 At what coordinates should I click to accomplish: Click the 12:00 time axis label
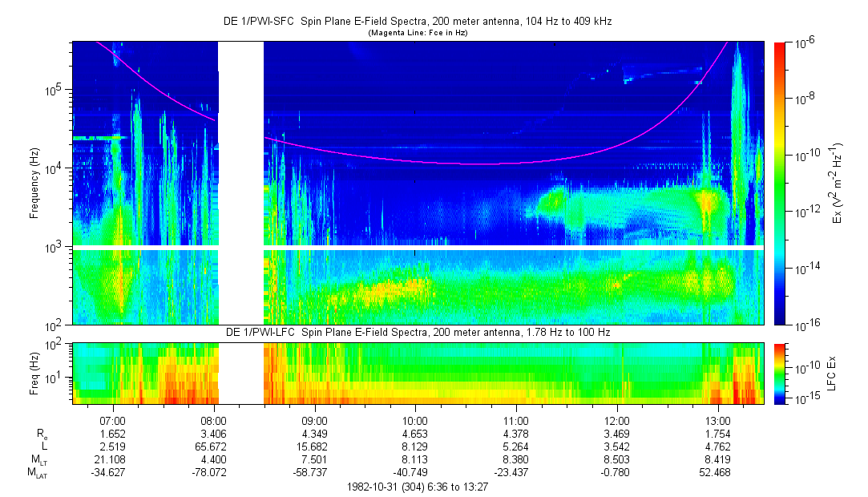click(x=616, y=421)
